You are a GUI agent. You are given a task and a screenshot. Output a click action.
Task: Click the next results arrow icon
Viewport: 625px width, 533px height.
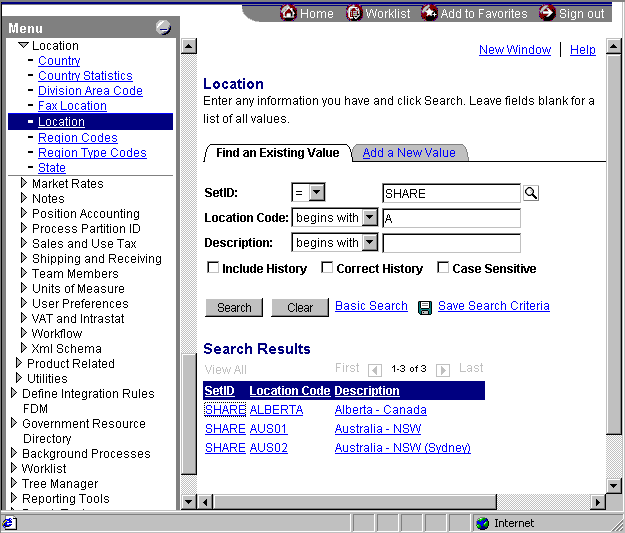point(443,370)
